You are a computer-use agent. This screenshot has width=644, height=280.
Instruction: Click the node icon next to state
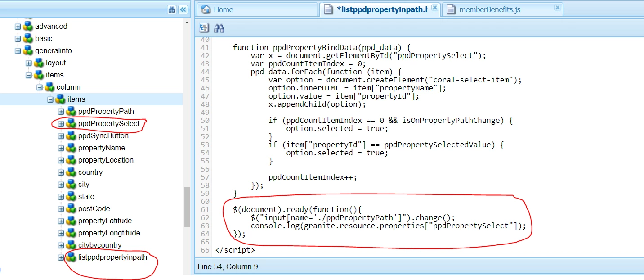click(72, 196)
